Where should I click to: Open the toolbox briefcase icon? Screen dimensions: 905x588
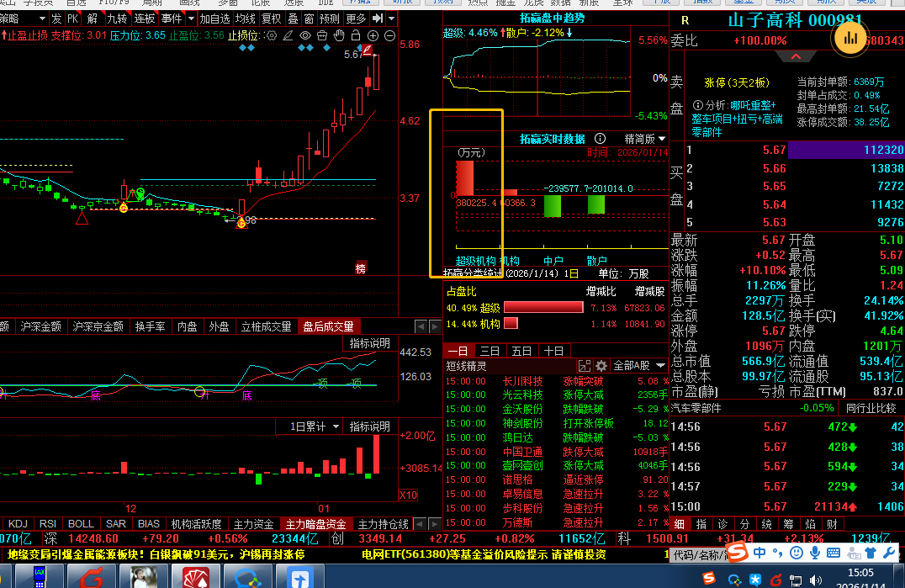pos(322,36)
